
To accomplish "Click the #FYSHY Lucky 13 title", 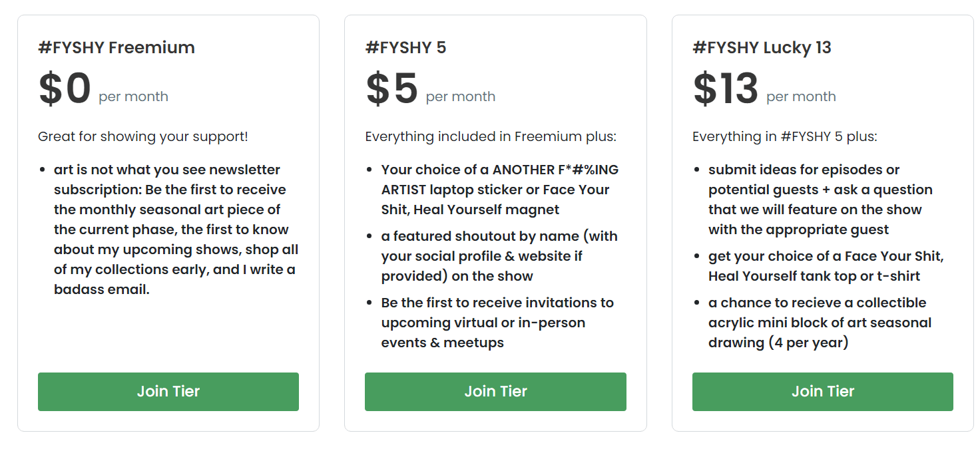I will click(762, 48).
